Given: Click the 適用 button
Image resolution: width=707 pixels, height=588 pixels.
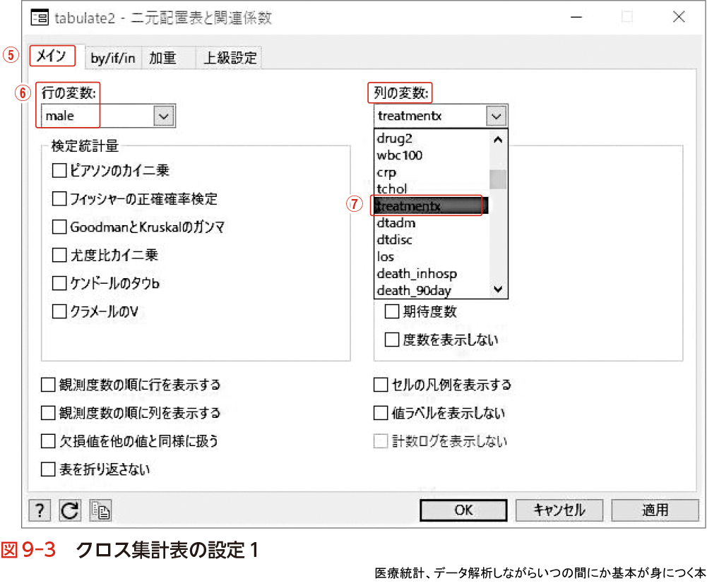Looking at the screenshot, I should tap(655, 510).
